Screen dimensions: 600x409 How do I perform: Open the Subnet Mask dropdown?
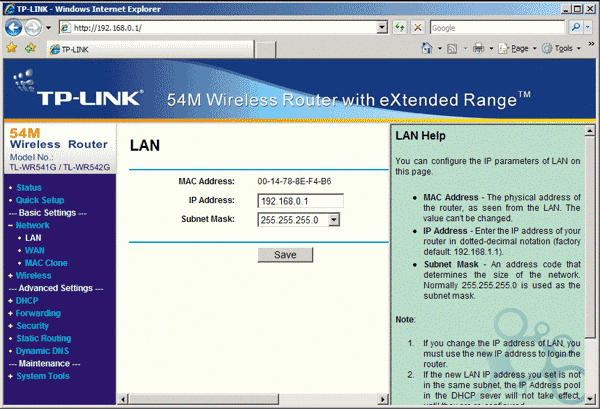pos(298,220)
